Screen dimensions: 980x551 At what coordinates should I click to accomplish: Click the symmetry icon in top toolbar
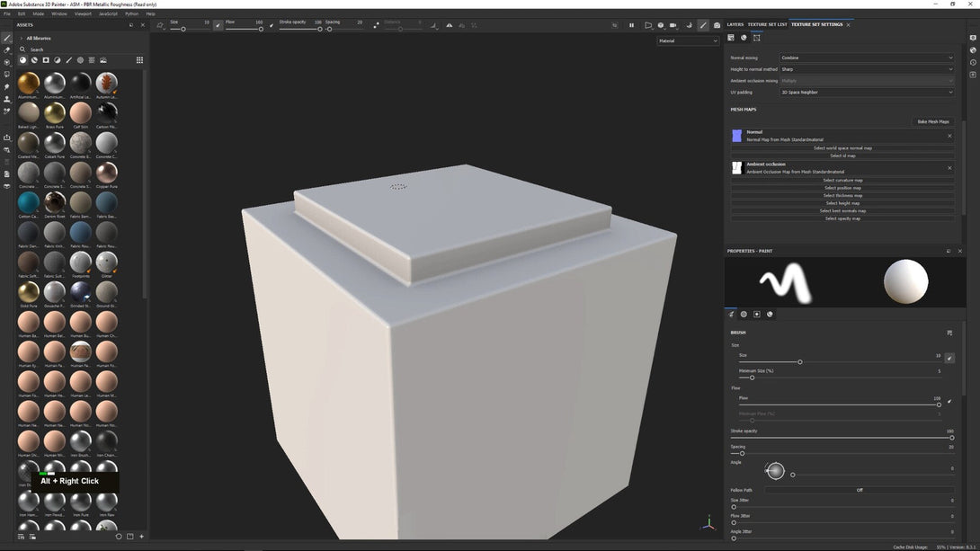coord(449,25)
